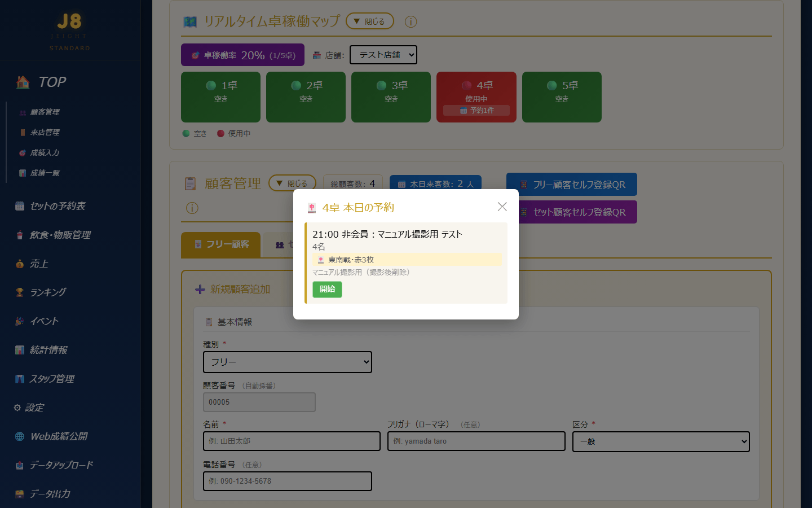Click the 顧客番号 field showing 00005

259,402
